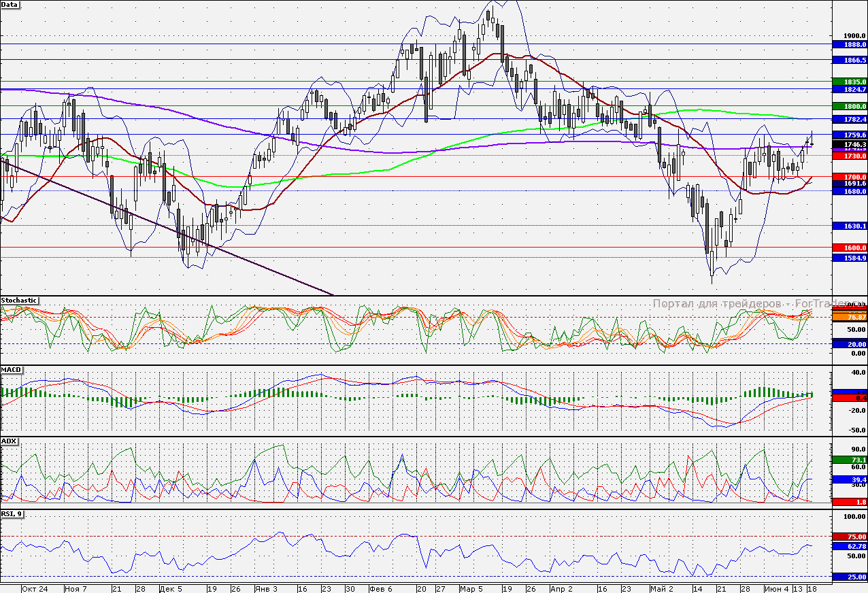
Task: Select the MACD indicator panel label
Action: pos(12,370)
